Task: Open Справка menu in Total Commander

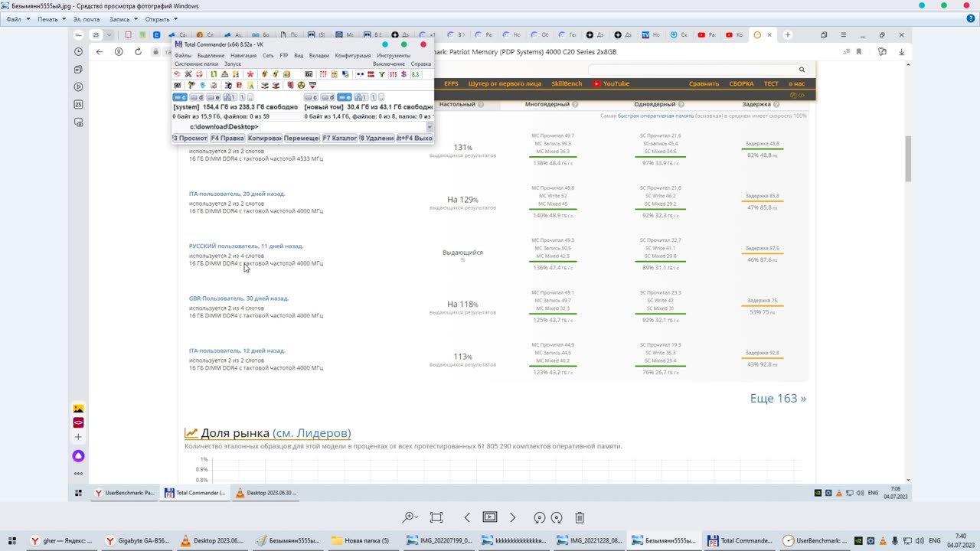Action: 421,64
